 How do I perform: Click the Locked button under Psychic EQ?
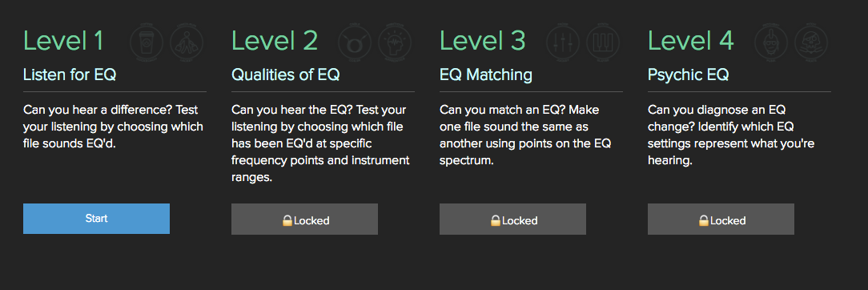[721, 220]
